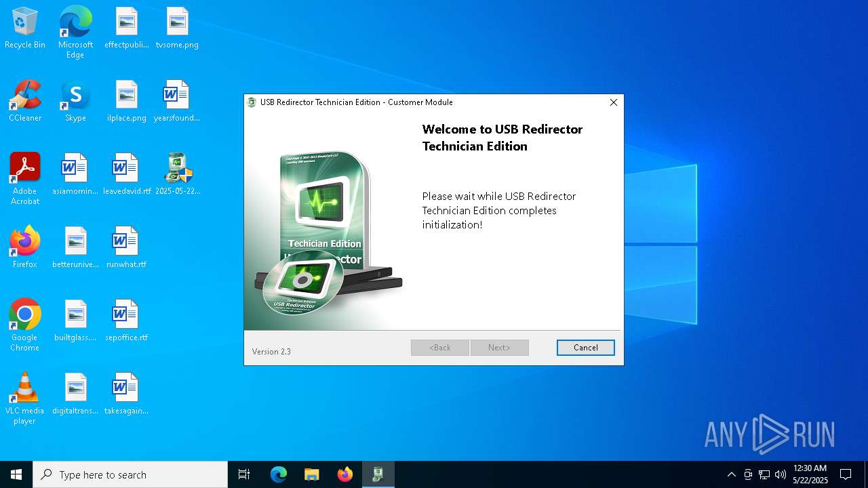
Task: Select the runwhat.rtf document
Action: [127, 248]
